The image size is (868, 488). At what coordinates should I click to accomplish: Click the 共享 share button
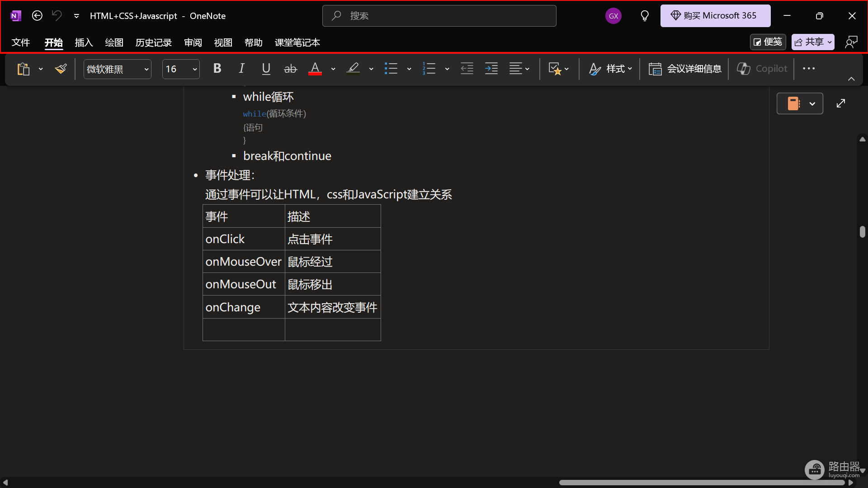click(813, 42)
